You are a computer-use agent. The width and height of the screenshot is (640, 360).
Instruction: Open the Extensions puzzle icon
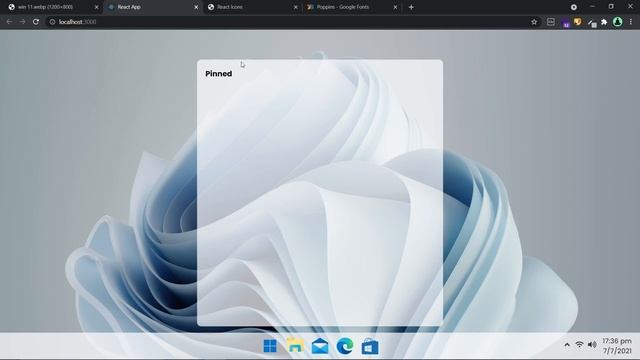(604, 22)
